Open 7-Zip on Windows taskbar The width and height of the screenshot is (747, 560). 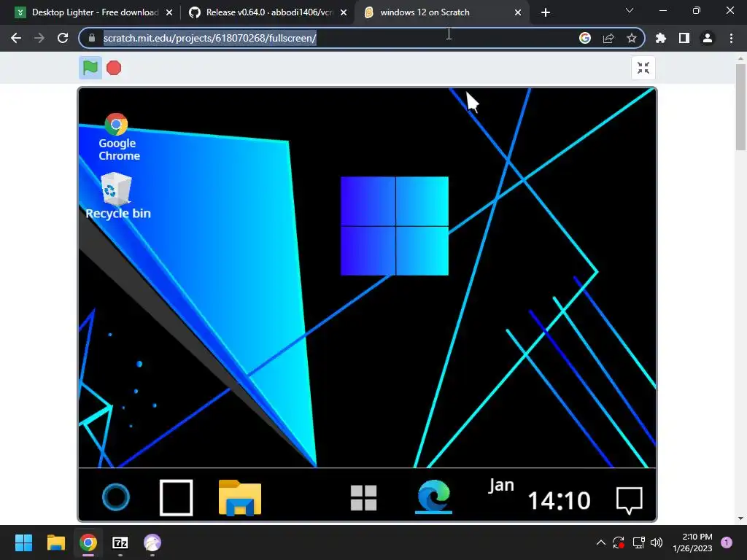120,542
